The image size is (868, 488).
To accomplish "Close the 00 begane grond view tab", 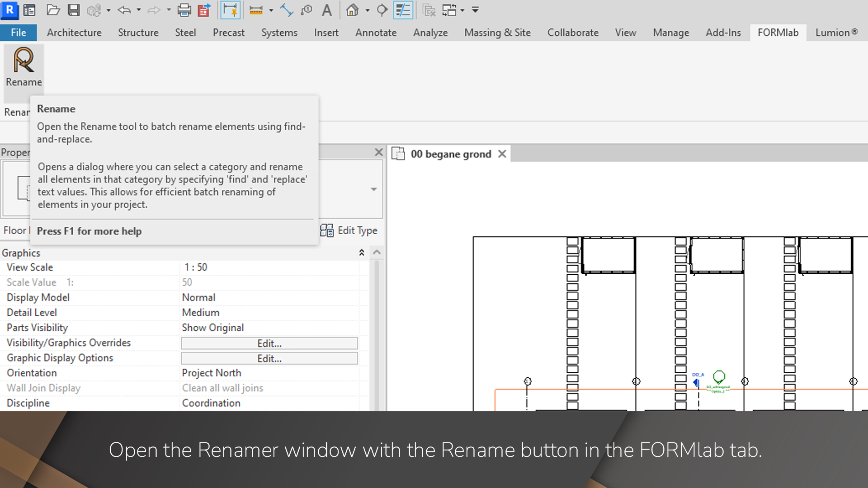I will point(502,154).
